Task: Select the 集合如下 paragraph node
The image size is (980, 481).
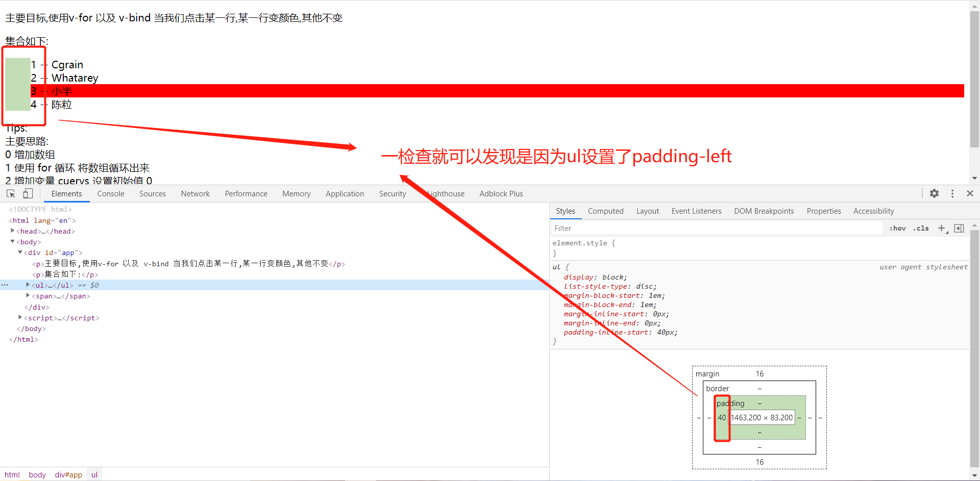Action: tap(65, 274)
